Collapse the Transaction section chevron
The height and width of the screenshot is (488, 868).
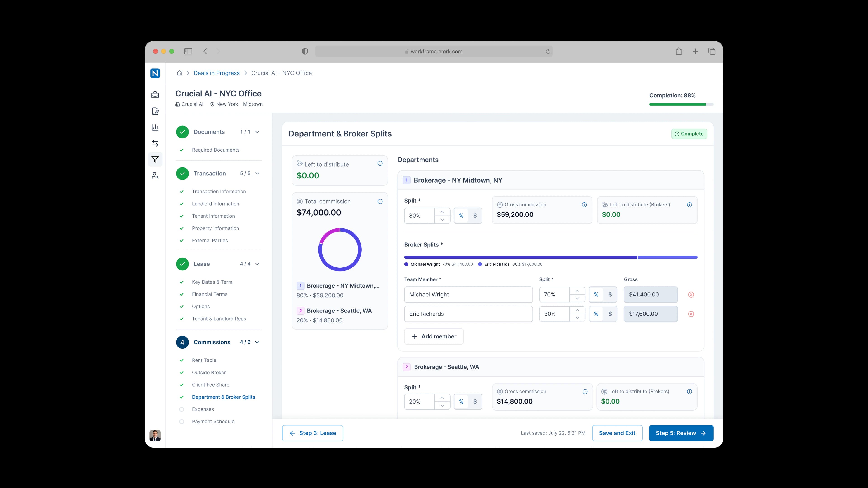click(257, 174)
